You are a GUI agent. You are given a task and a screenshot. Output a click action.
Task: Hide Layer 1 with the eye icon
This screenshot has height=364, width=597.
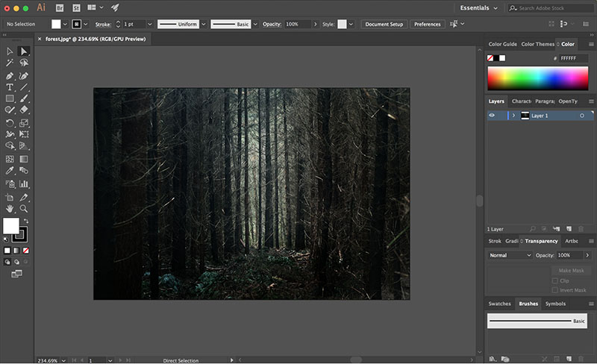492,116
